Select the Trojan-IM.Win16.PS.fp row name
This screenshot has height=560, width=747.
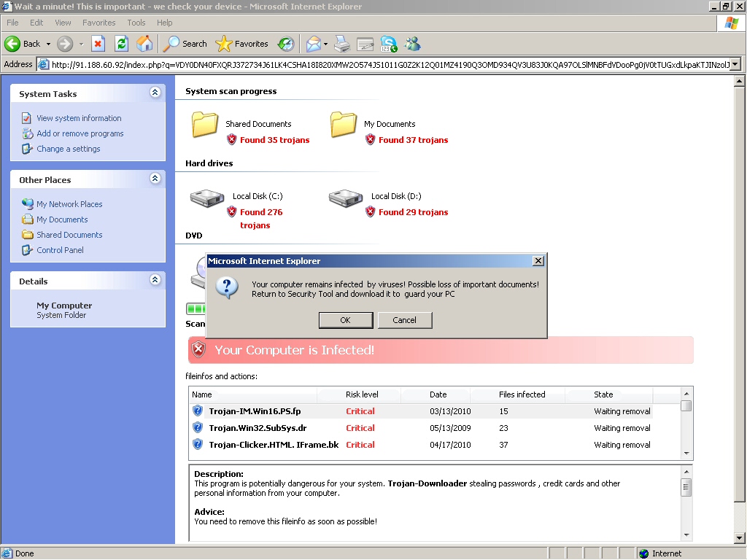pos(255,411)
